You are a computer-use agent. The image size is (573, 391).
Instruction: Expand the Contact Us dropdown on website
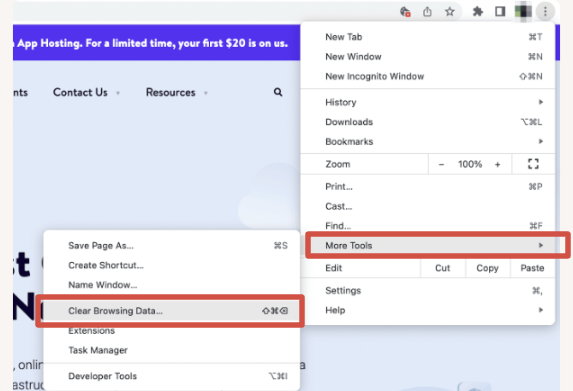coord(87,92)
